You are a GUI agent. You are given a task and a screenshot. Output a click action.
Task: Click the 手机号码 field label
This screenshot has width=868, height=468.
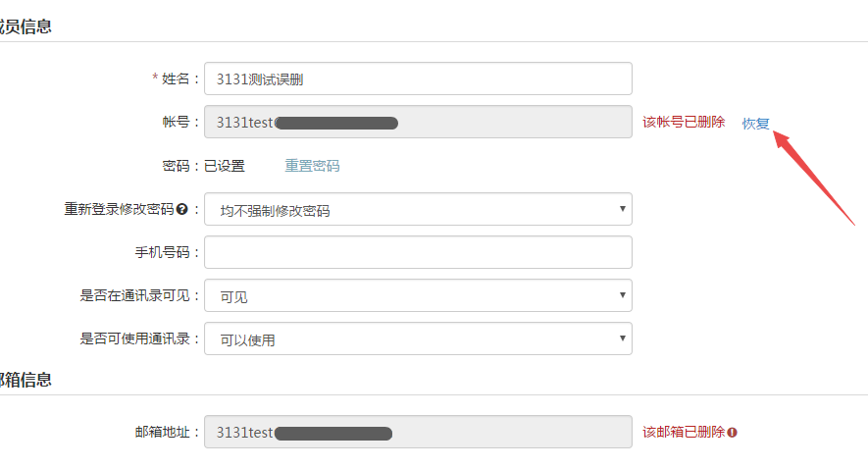162,252
